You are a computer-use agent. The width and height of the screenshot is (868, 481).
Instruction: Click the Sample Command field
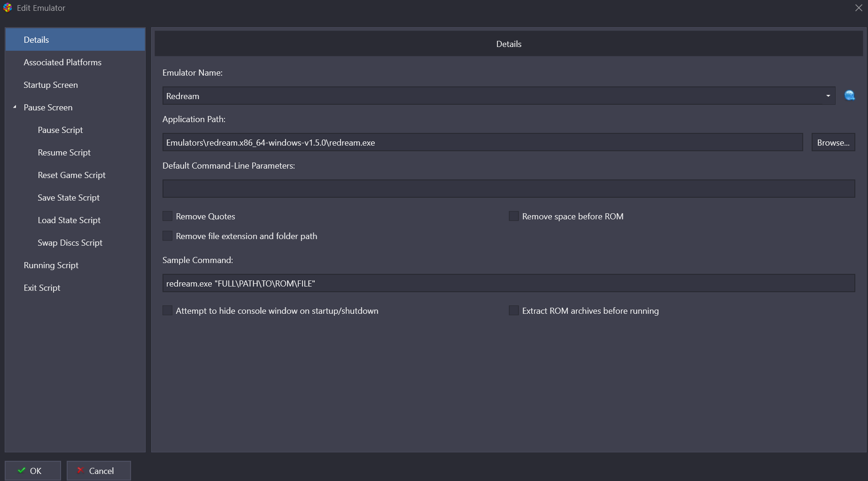tap(509, 283)
